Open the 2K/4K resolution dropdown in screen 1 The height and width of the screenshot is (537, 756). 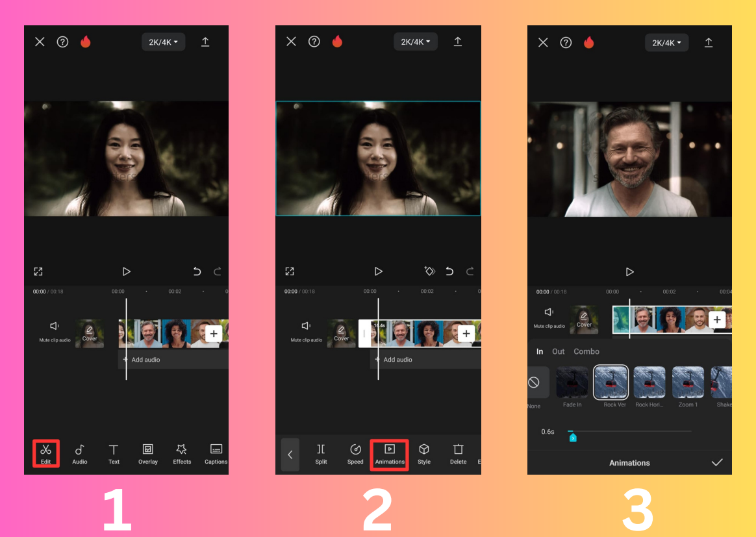click(164, 42)
